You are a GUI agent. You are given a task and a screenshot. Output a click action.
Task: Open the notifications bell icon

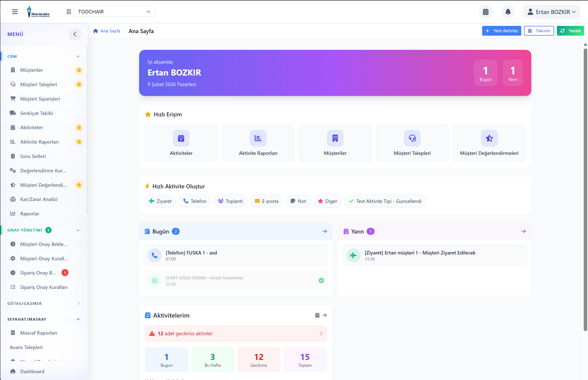[x=508, y=12]
